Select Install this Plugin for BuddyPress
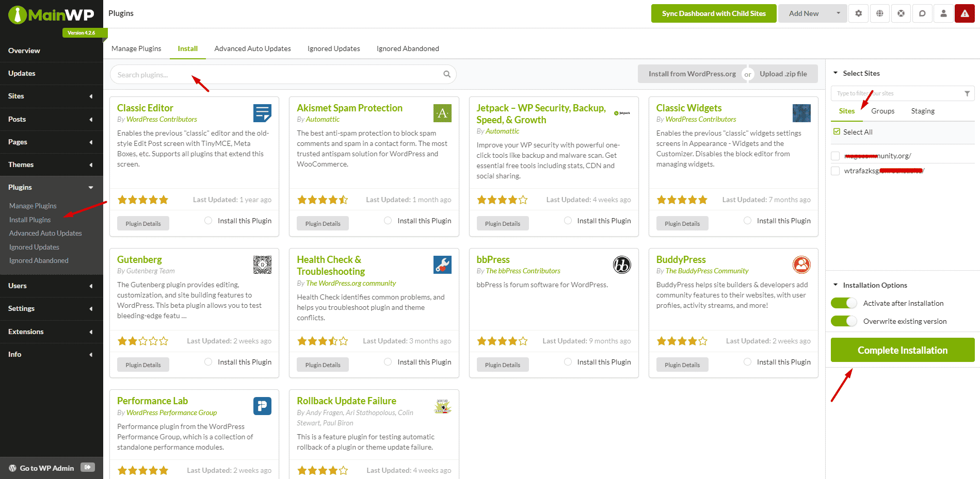This screenshot has width=980, height=479. pyautogui.click(x=747, y=362)
